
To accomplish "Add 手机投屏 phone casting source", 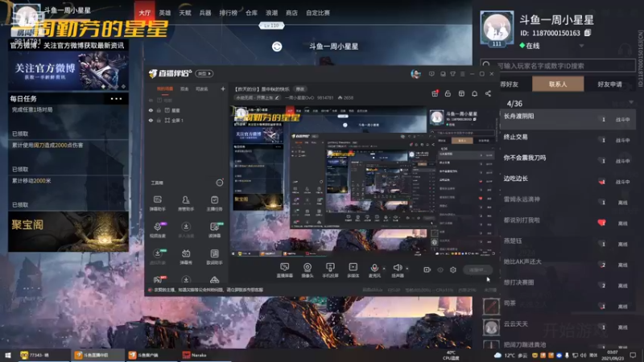I will point(330,270).
